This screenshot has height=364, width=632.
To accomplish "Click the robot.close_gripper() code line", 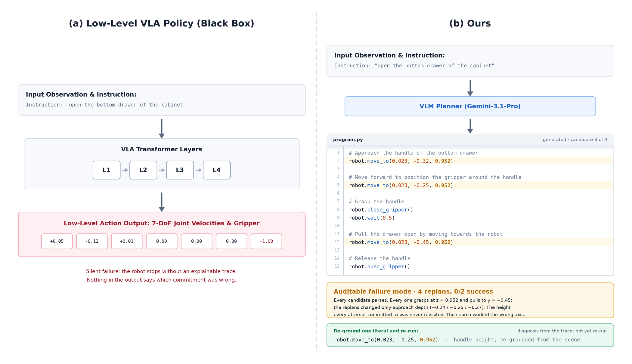I will pos(381,210).
